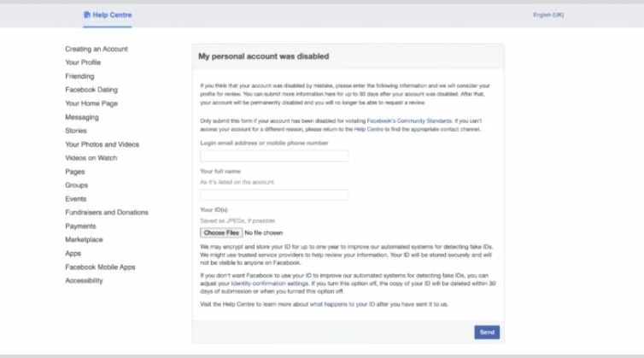The image size is (644, 358).
Task: Open the Help Centre tab
Action: point(108,15)
